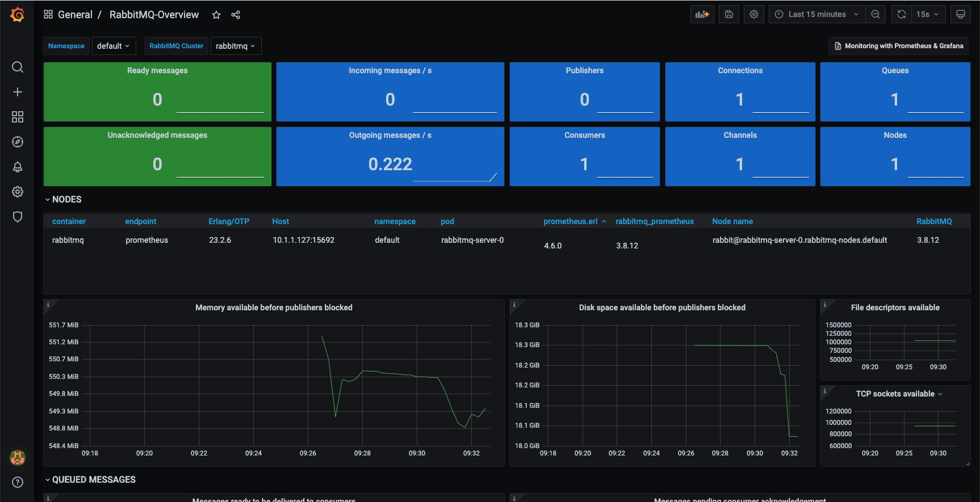Click the Publishers panel title
The width and height of the screenshot is (980, 502).
pyautogui.click(x=584, y=70)
